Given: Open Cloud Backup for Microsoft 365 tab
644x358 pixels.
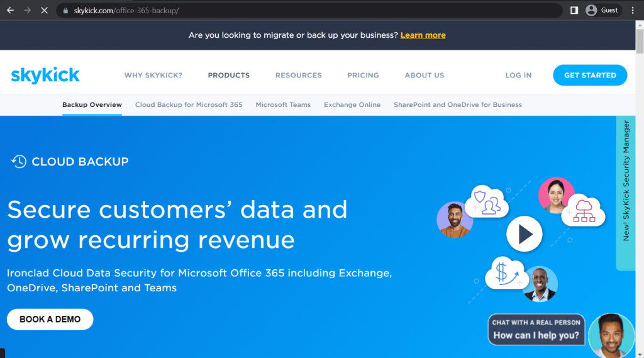Looking at the screenshot, I should (x=189, y=105).
